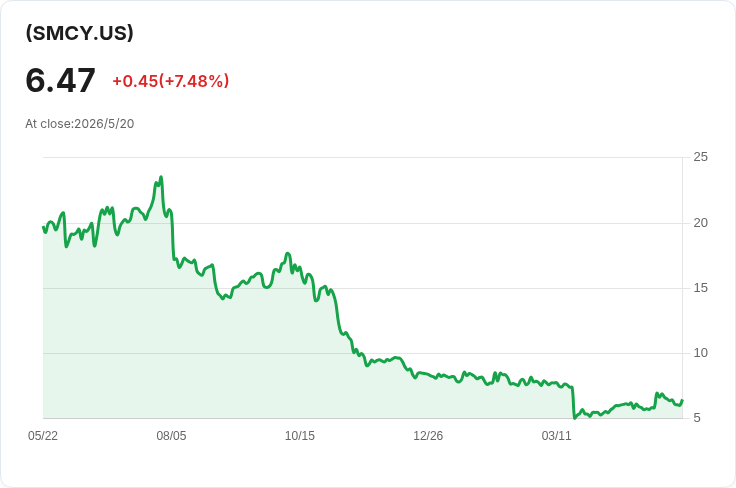The height and width of the screenshot is (488, 736).
Task: Click the 10 y-axis value label
Action: point(700,353)
